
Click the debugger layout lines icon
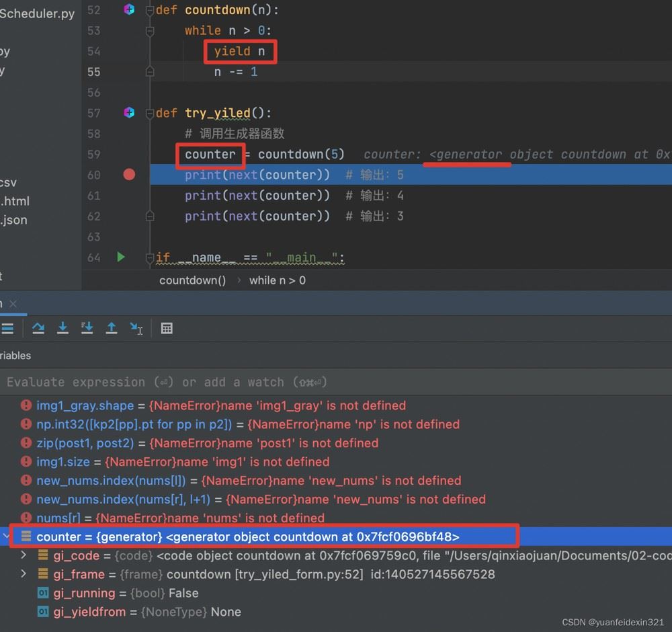(7, 328)
